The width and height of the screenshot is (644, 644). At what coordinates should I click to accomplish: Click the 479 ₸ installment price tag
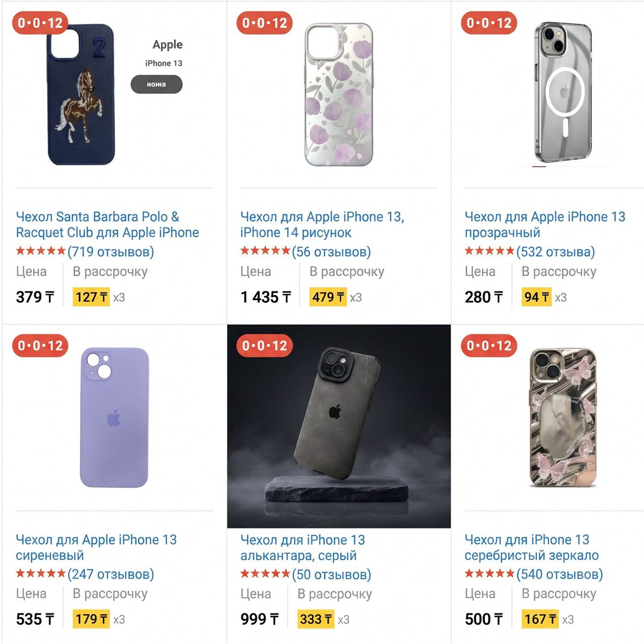click(x=330, y=297)
